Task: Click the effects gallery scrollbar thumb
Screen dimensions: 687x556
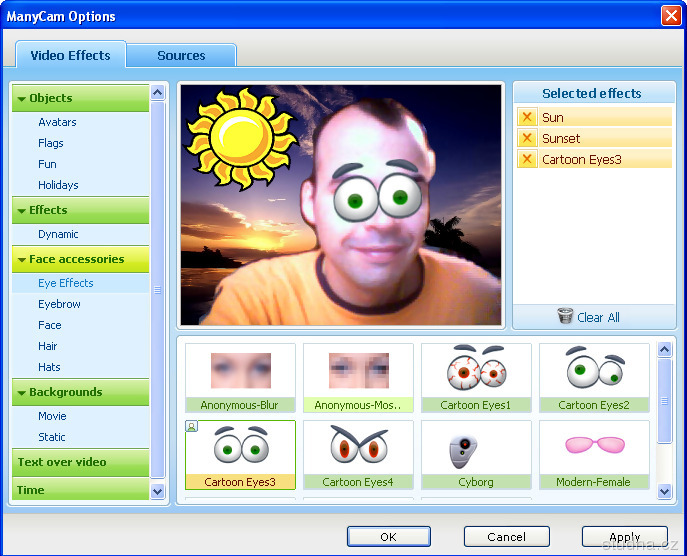Action: (665, 401)
